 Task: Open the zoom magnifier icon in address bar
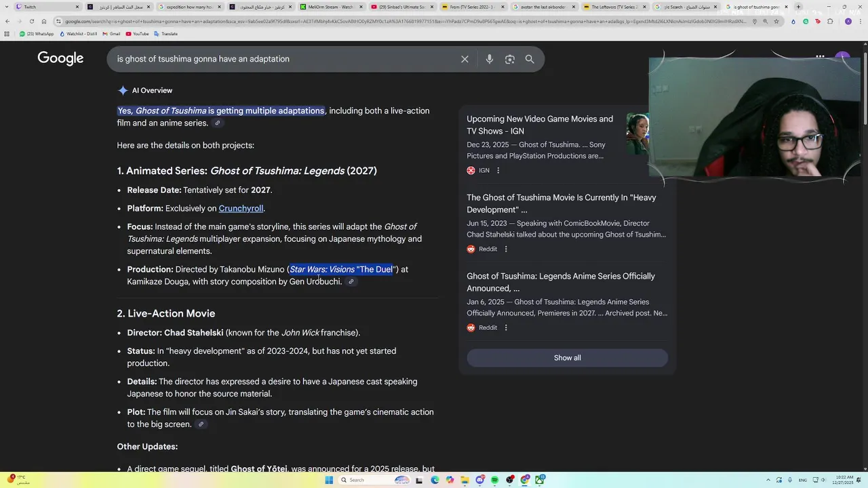766,21
